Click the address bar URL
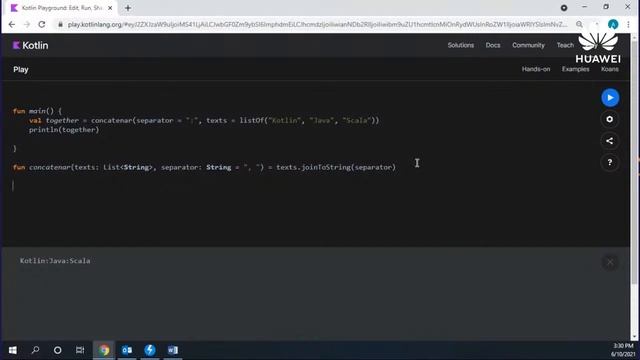The height and width of the screenshot is (360, 640). pyautogui.click(x=317, y=24)
